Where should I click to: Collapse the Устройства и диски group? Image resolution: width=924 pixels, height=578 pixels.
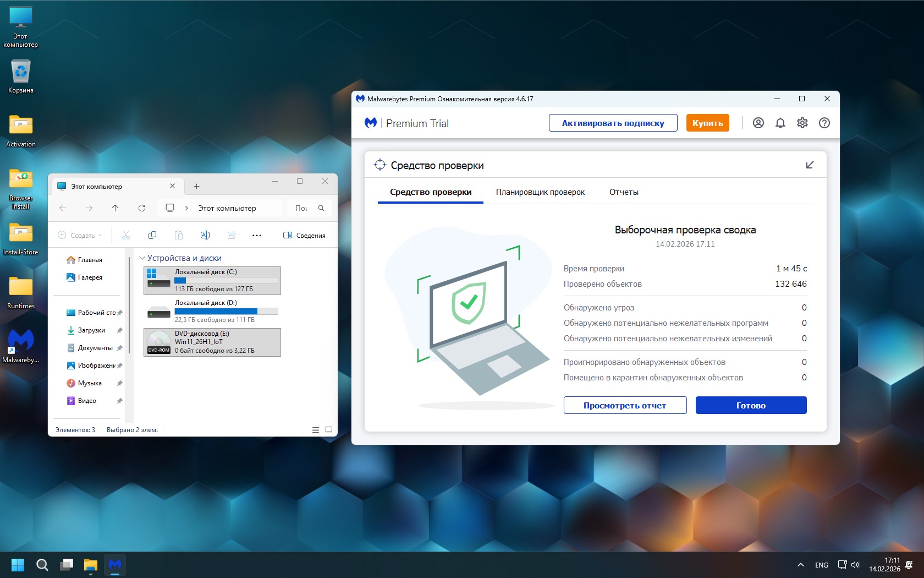[x=142, y=258]
